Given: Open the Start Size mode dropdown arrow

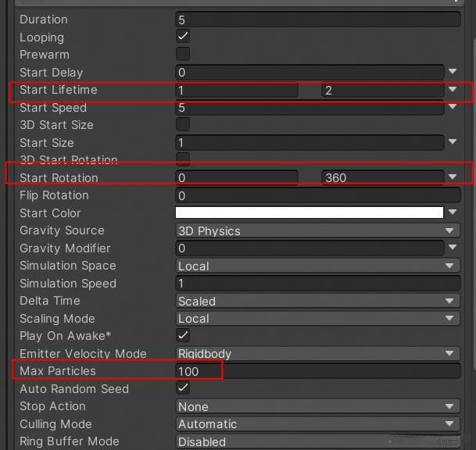Looking at the screenshot, I should pos(453,141).
